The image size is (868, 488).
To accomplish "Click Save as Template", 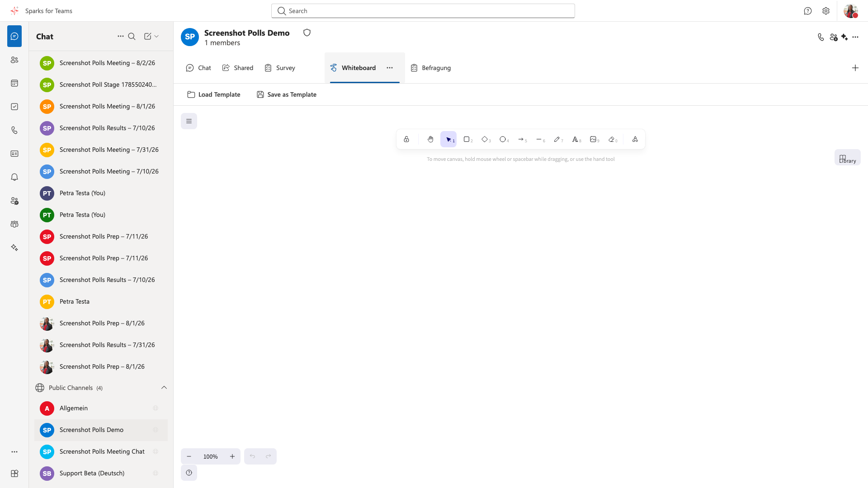I will click(x=287, y=94).
